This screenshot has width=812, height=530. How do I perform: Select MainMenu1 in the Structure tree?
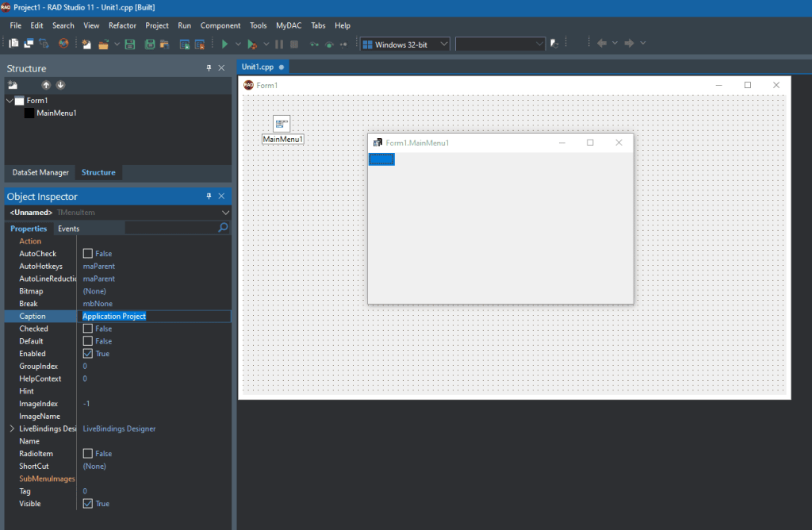(56, 113)
